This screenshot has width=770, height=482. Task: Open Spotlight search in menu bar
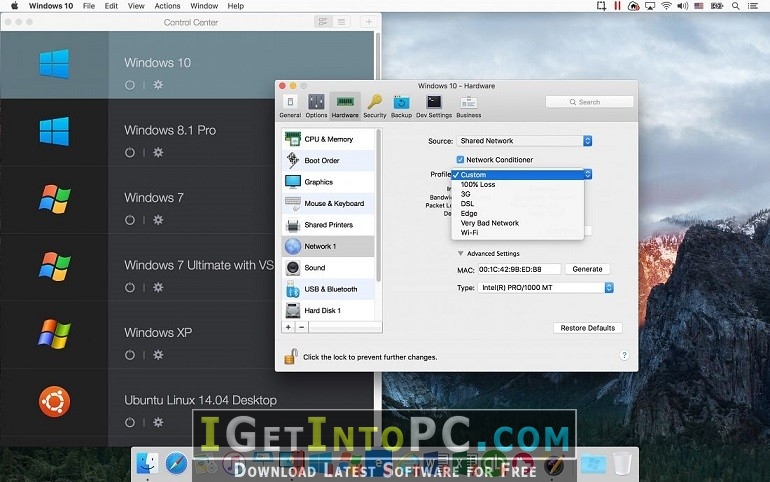pyautogui.click(x=736, y=6)
